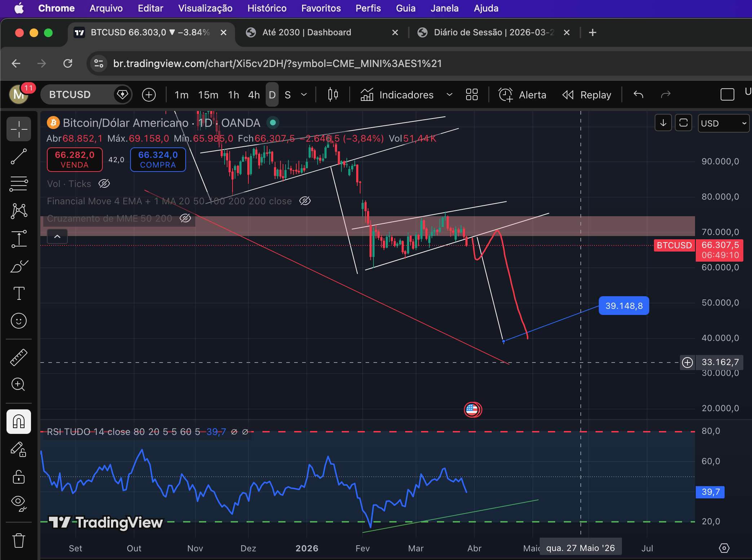This screenshot has width=752, height=560.
Task: Expand the timeframe interval dropdown arrow
Action: click(x=304, y=95)
